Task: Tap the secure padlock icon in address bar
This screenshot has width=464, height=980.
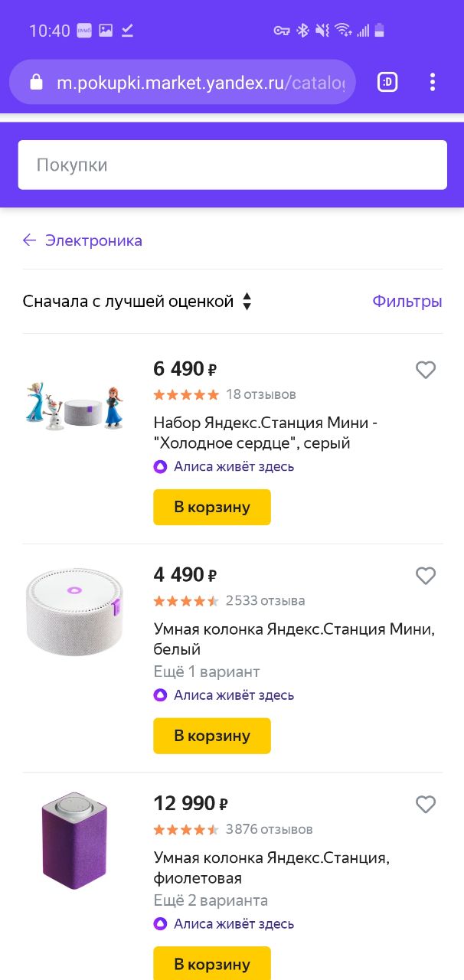Action: 36,83
